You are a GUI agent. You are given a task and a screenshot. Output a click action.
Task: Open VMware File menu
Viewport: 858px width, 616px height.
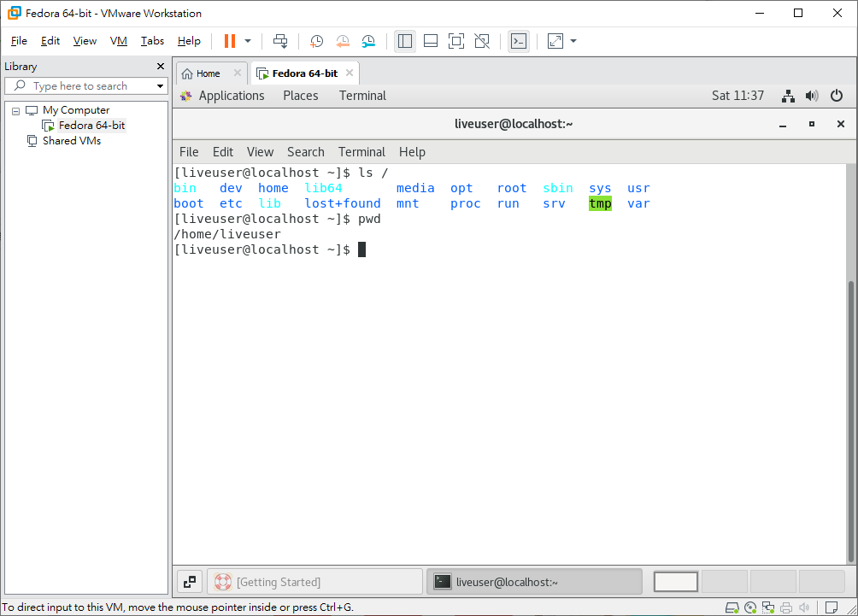(19, 41)
